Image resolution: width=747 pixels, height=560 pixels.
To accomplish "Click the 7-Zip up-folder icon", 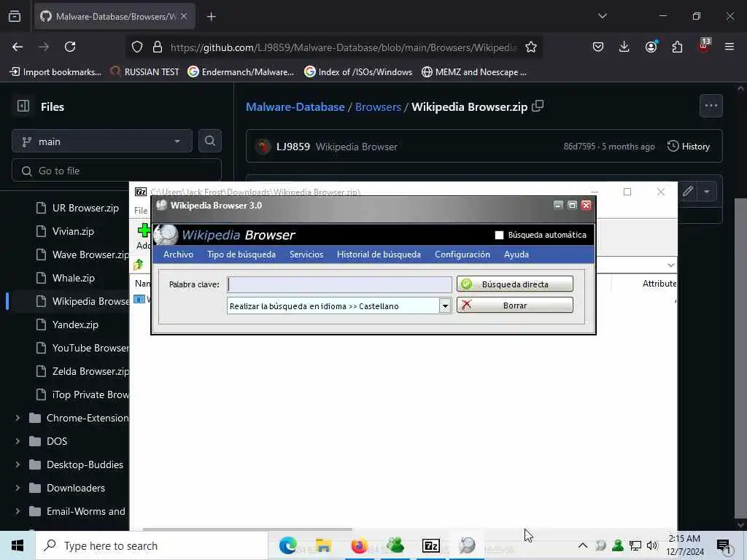I will click(139, 264).
